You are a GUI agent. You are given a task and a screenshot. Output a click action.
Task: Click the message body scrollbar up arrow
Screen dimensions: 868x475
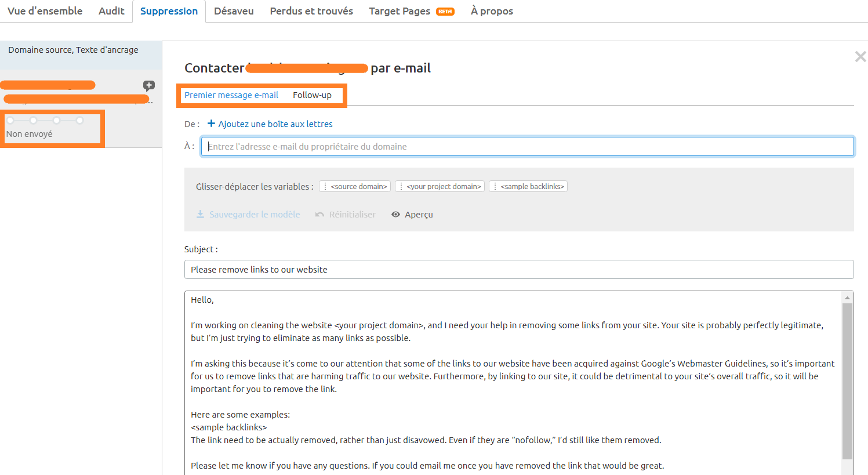(x=847, y=298)
